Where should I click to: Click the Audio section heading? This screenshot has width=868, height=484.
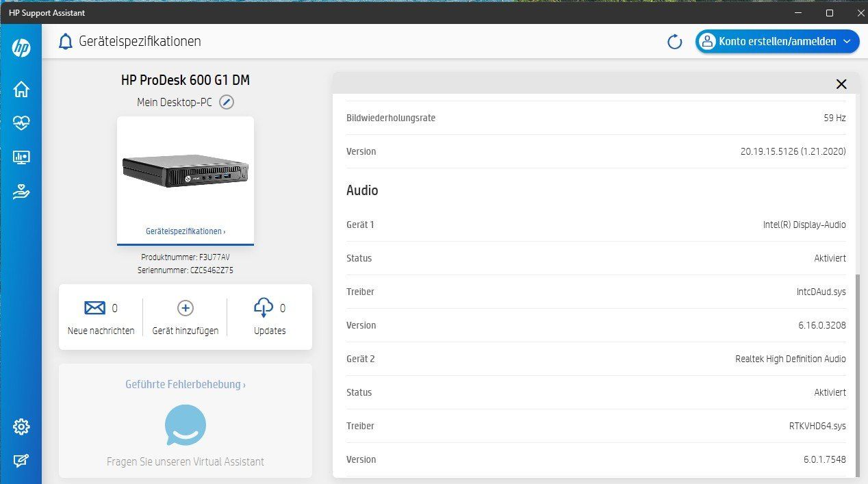tap(362, 190)
